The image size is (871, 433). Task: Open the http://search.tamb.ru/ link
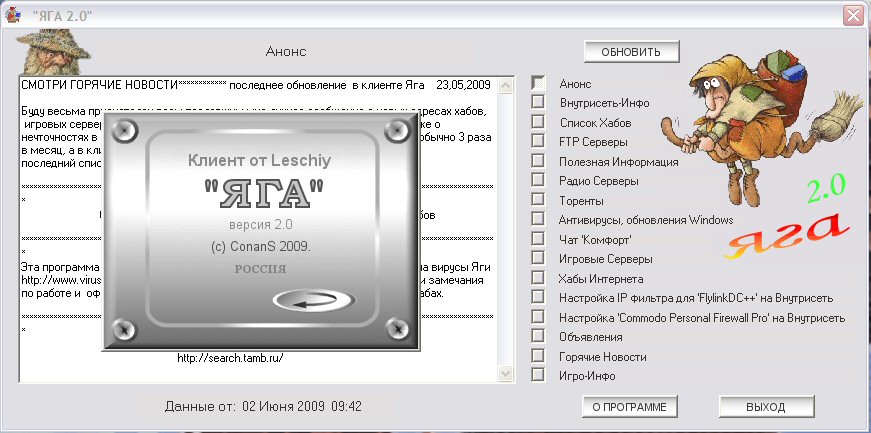(231, 358)
